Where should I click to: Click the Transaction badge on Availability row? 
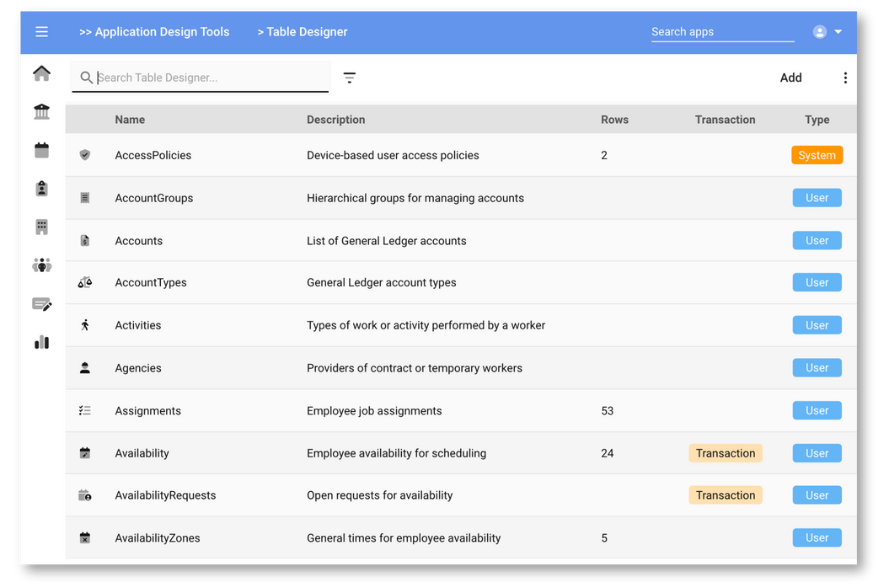(725, 453)
